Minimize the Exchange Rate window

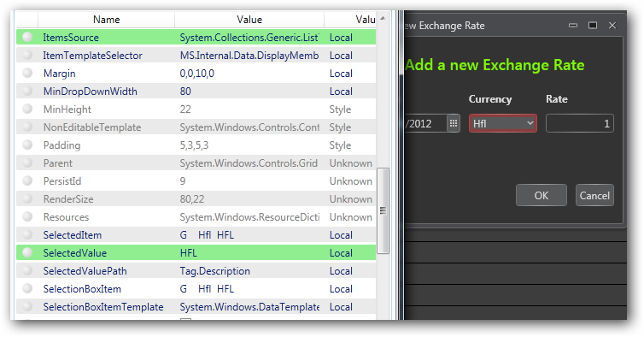(573, 26)
